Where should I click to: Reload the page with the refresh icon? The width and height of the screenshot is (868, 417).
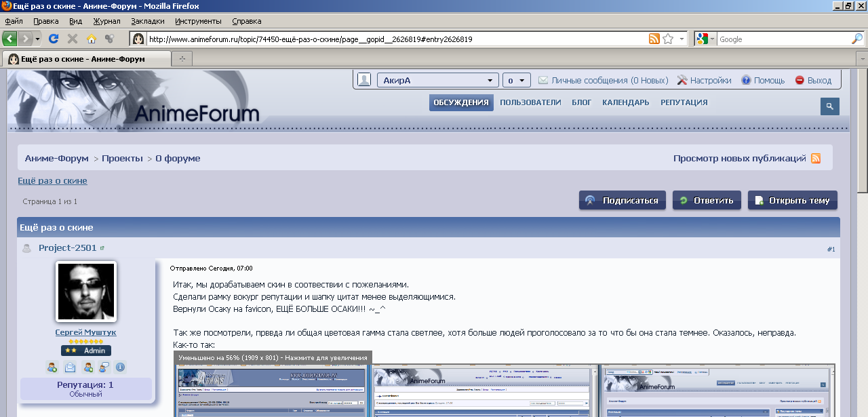click(x=54, y=39)
